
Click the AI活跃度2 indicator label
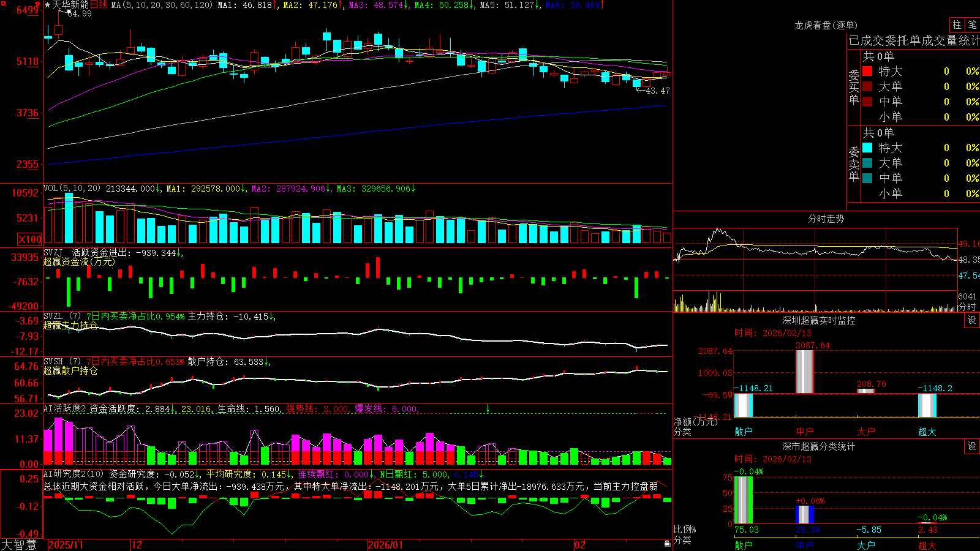(65, 408)
